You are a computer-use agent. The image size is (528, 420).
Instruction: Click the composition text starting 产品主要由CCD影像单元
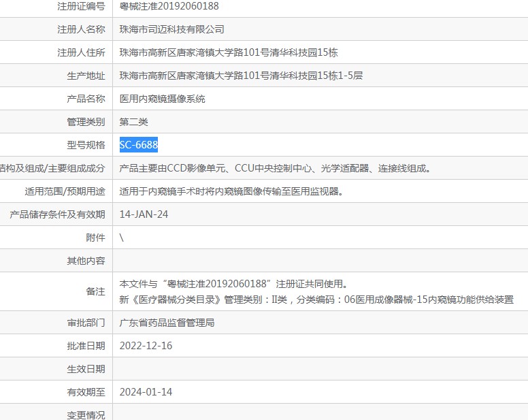point(275,168)
